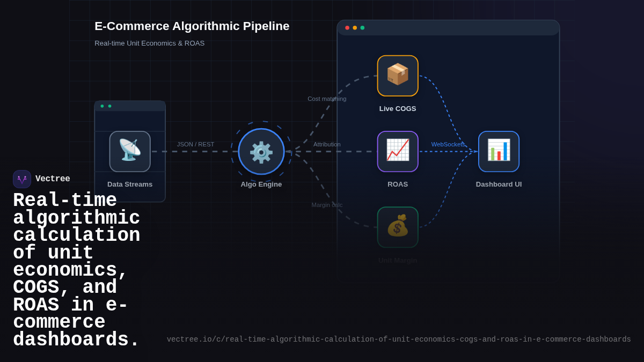Viewport: 644px width, 362px height.
Task: Open the vectree.io article link
Action: (399, 339)
